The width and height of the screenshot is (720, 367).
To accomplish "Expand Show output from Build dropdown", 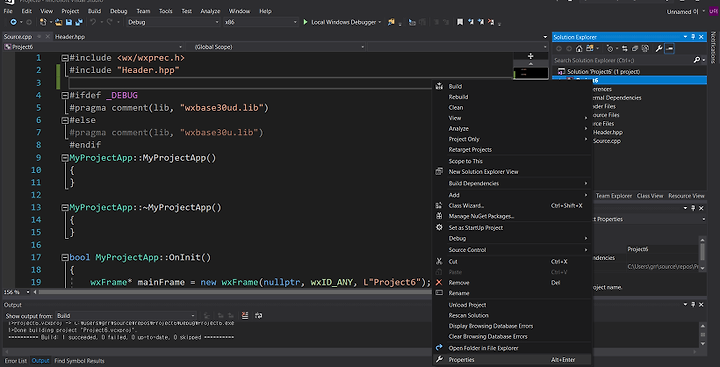I will pos(126,316).
